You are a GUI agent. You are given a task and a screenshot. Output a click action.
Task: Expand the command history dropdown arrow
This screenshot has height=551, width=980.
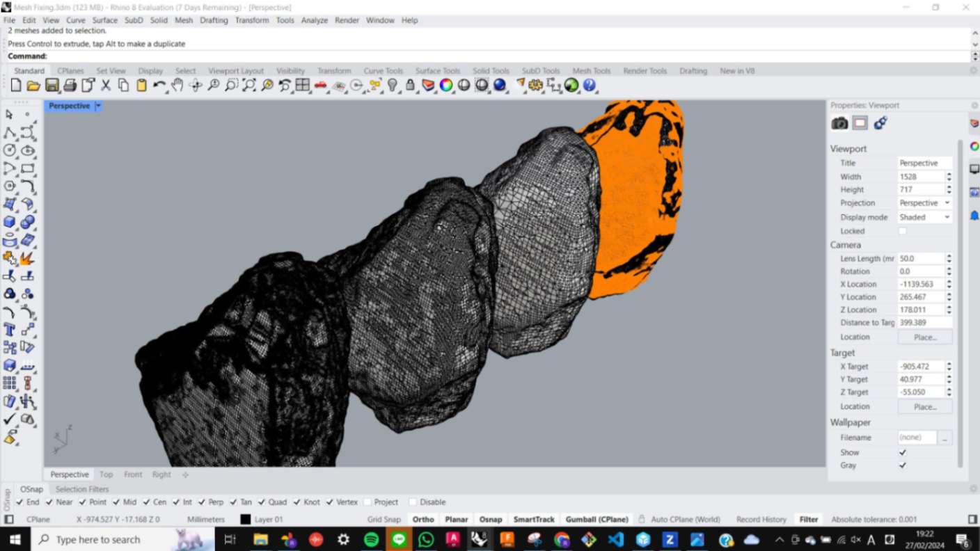coord(975,43)
